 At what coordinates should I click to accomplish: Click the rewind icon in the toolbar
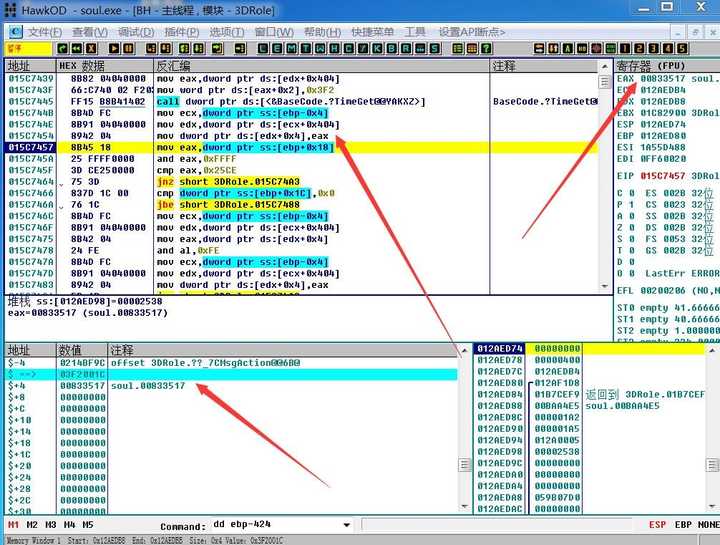tap(77, 49)
